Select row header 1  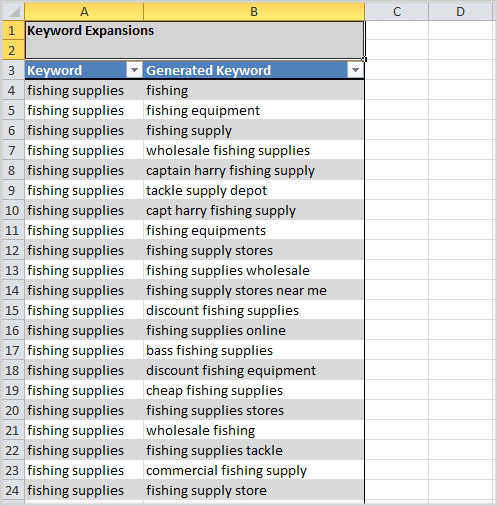pyautogui.click(x=12, y=30)
